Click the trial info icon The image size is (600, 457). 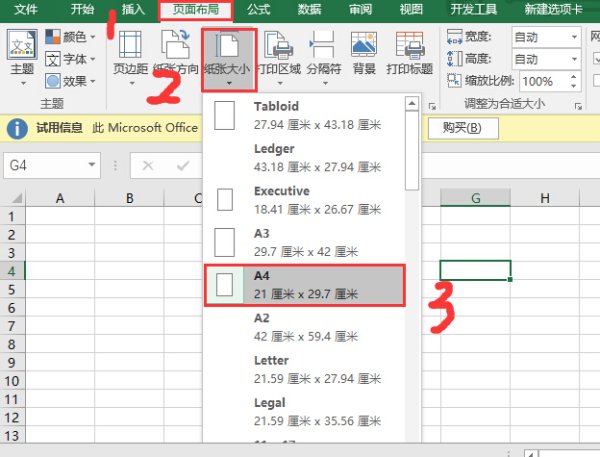17,129
